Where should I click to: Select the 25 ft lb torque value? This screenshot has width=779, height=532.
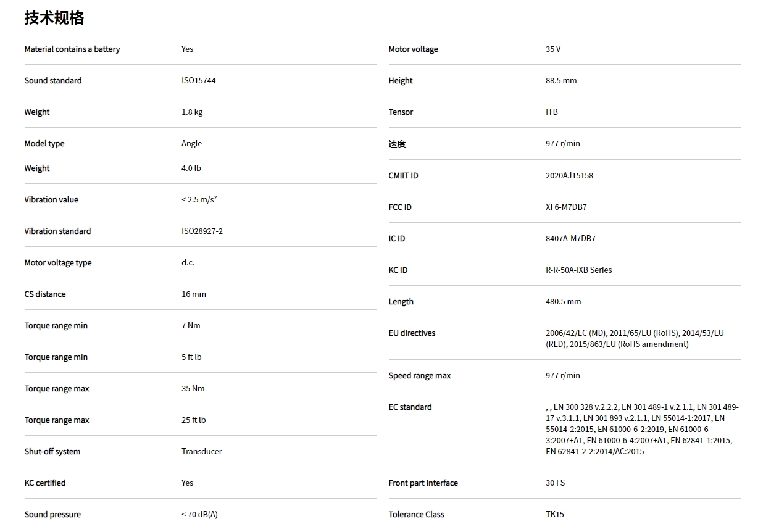click(193, 420)
